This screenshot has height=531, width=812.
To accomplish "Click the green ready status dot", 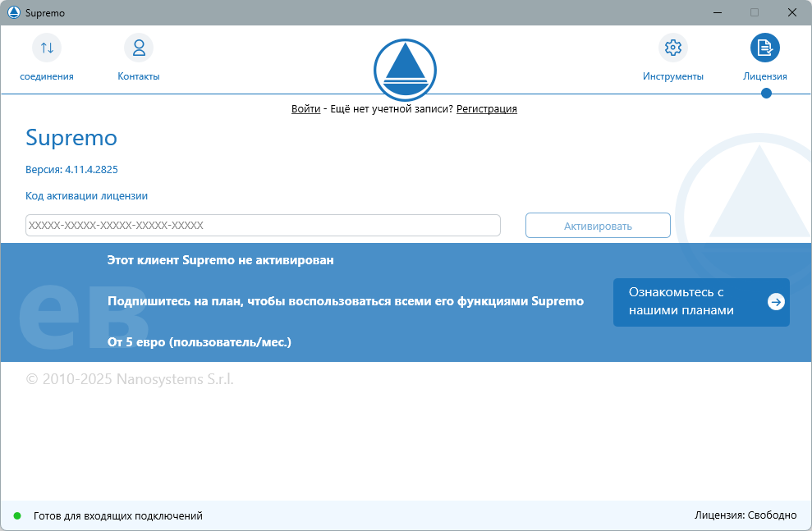I will 17,515.
